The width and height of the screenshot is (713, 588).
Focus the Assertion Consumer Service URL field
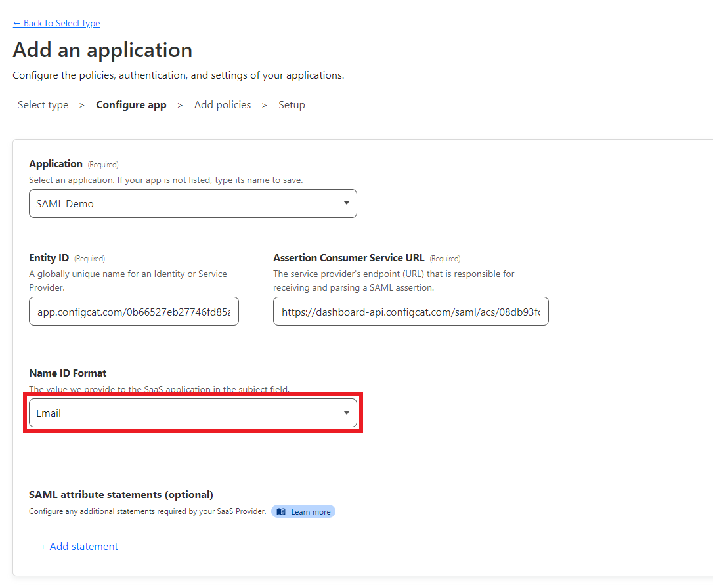pyautogui.click(x=411, y=311)
